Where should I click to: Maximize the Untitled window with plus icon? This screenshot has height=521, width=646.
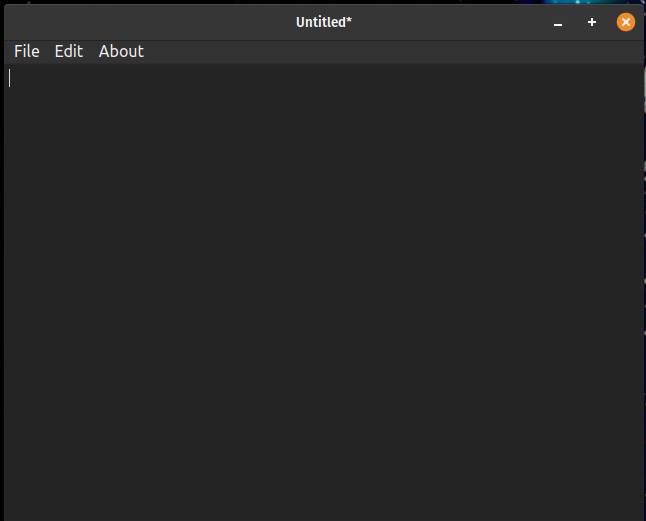[x=592, y=22]
